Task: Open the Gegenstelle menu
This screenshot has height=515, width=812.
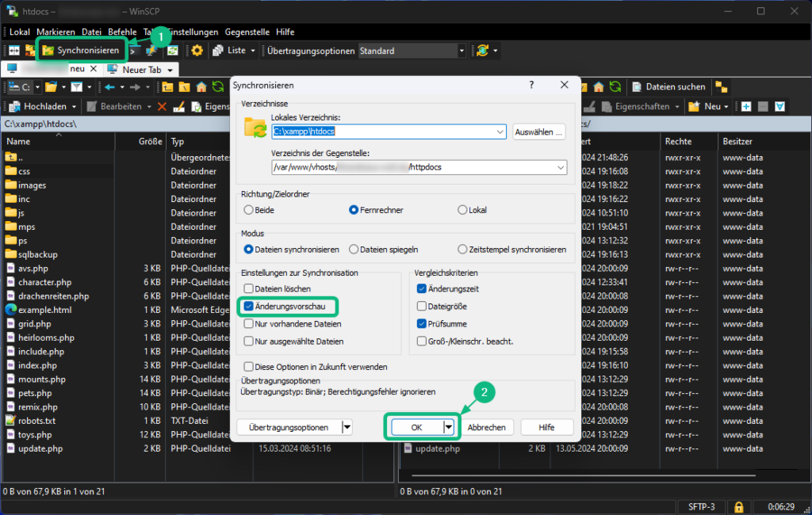Action: coord(247,32)
